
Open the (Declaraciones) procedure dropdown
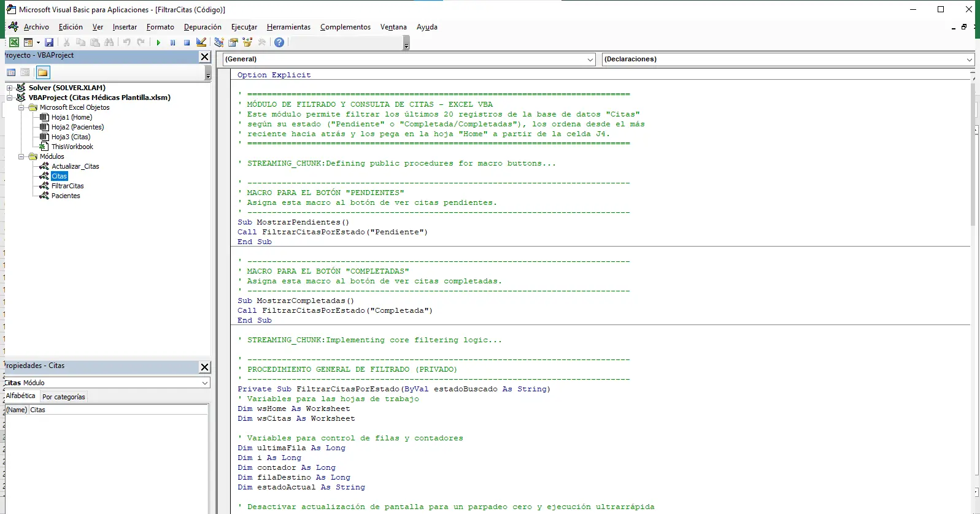(x=970, y=59)
